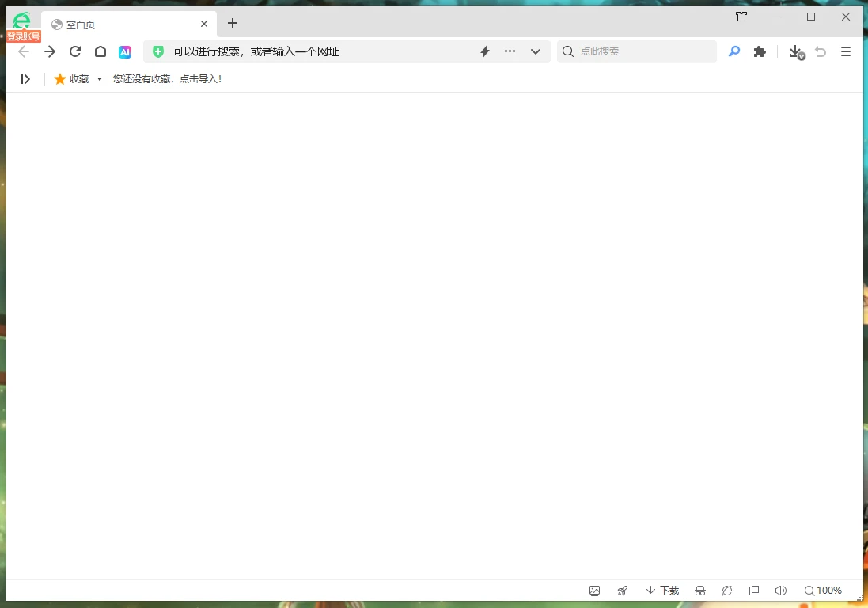Click the rocket accelerator icon in the status bar
Image resolution: width=868 pixels, height=608 pixels.
pos(623,591)
